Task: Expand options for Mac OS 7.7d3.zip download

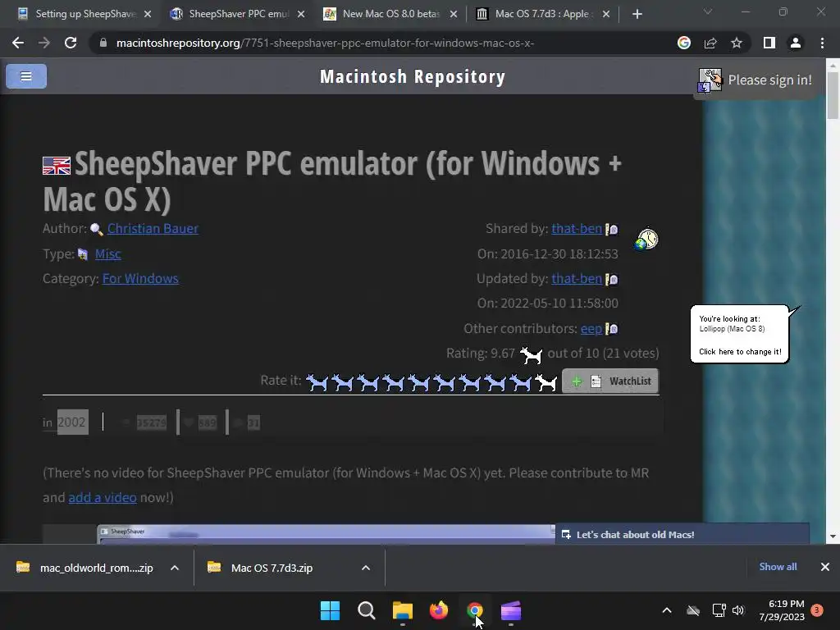Action: [366, 568]
